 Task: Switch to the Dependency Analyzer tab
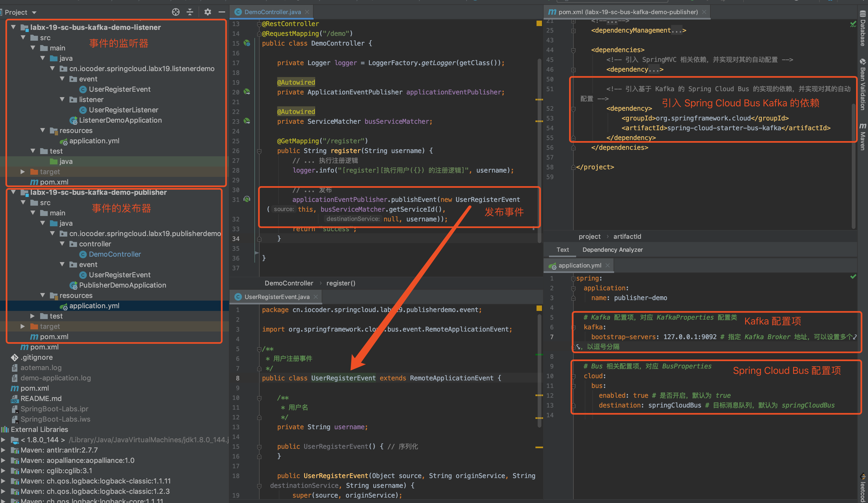pos(612,250)
